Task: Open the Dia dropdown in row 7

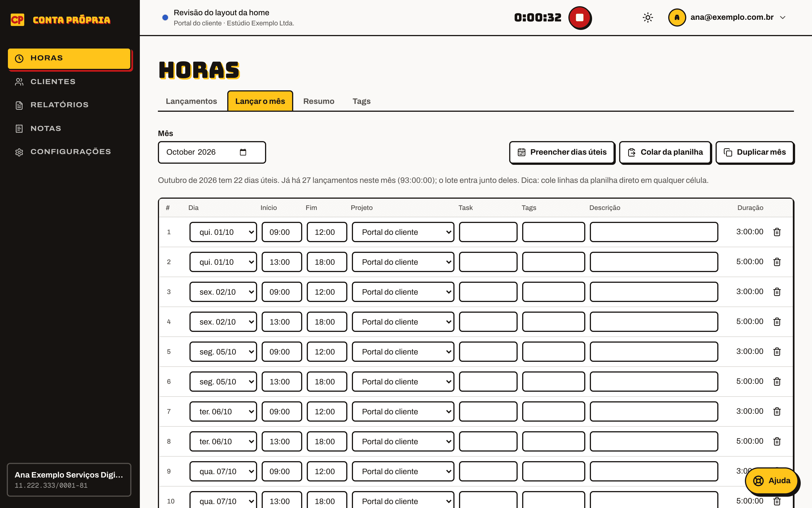Action: pyautogui.click(x=223, y=411)
